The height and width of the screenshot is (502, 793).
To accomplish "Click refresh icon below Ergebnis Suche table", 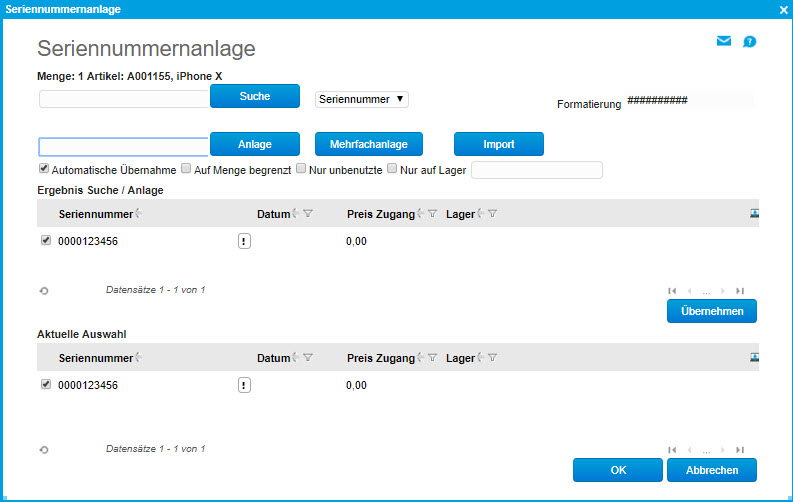I will (44, 291).
